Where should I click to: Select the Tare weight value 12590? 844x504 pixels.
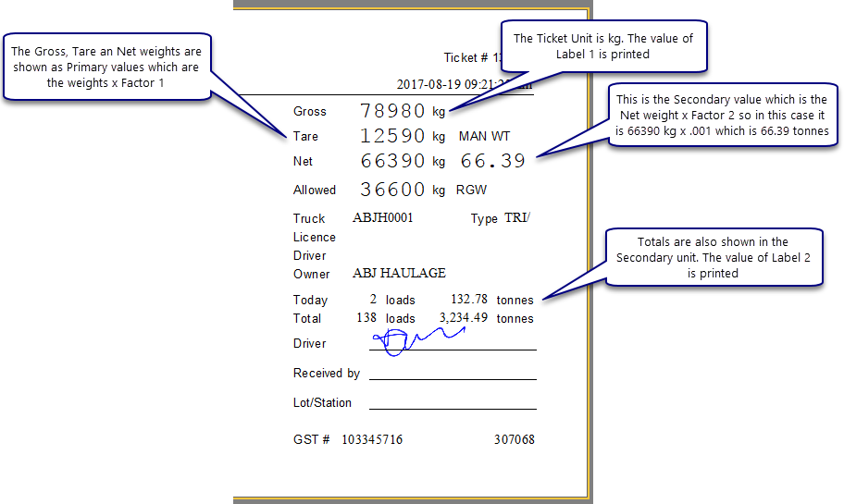tap(392, 137)
